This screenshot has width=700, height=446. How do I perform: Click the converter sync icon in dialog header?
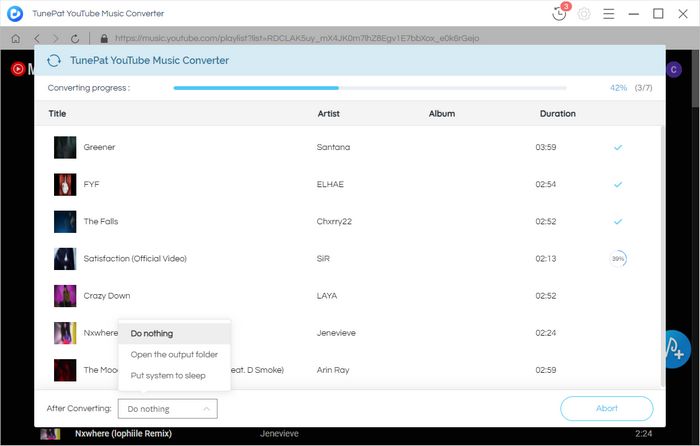(x=54, y=60)
